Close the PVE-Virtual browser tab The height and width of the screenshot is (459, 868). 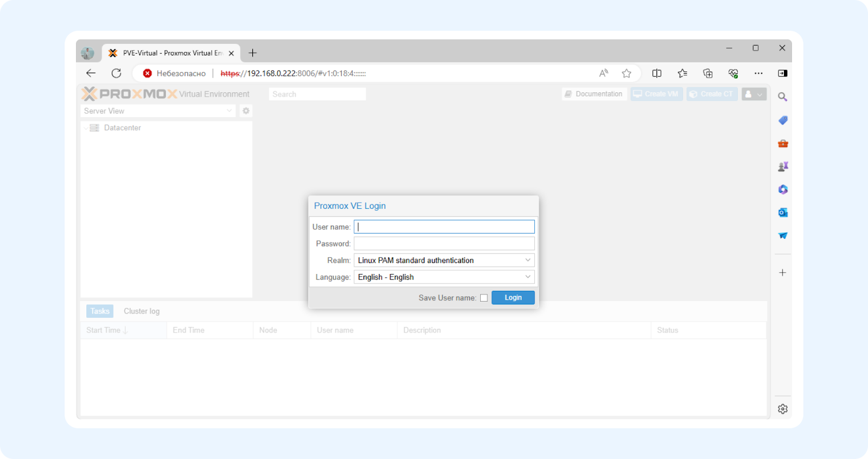tap(231, 53)
